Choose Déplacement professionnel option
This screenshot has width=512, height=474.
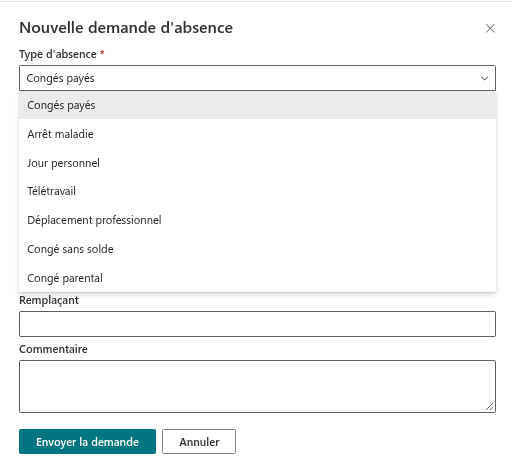(x=257, y=220)
